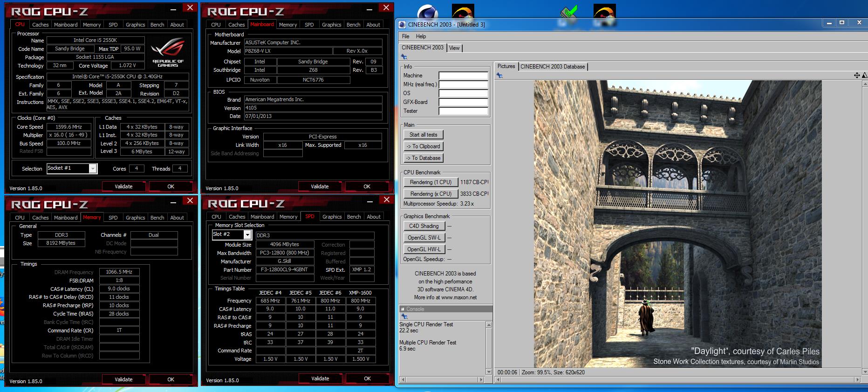The width and height of the screenshot is (868, 392).
Task: Run the OpenGL SW-L benchmark
Action: pos(424,238)
